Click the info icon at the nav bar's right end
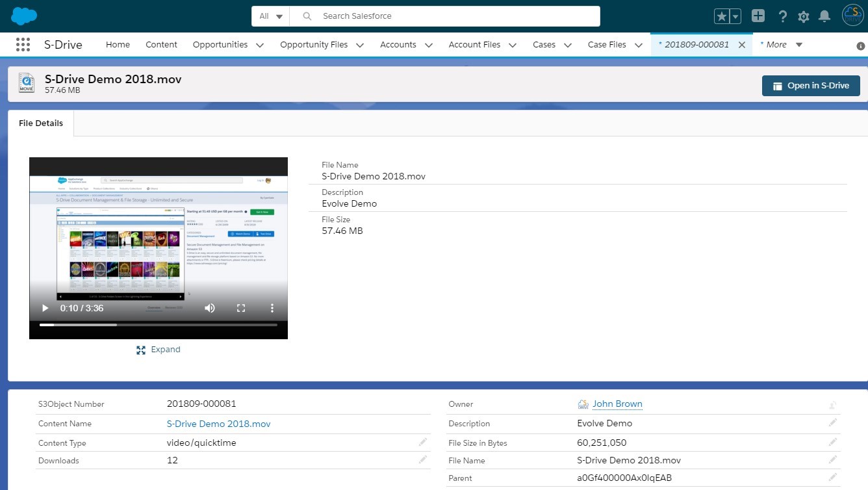This screenshot has width=868, height=490. 861,46
